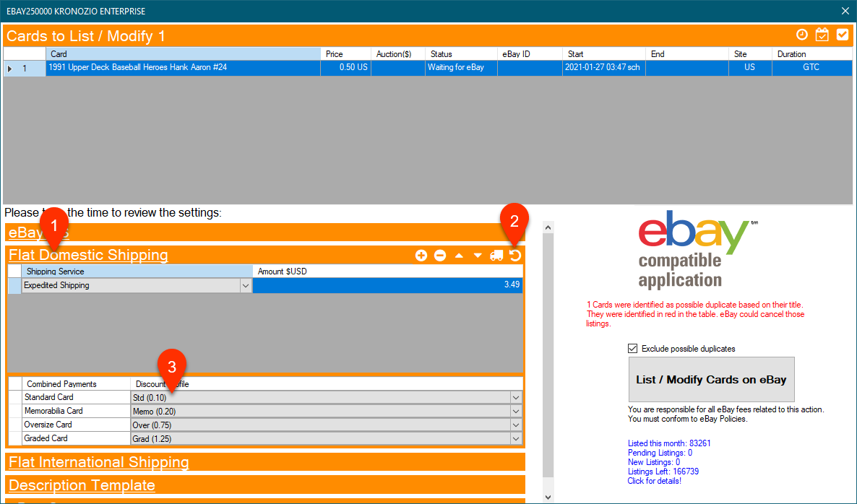Viewport: 857px width, 504px height.
Task: Open the Over (0.75) discount profile dropdown
Action: [x=515, y=425]
